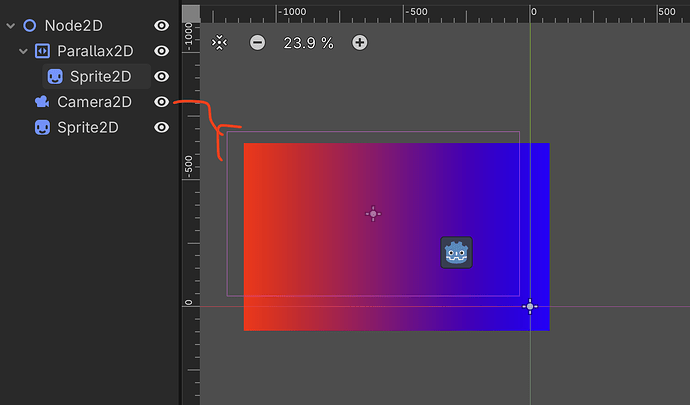Click the Parallax2D node icon

tap(42, 51)
